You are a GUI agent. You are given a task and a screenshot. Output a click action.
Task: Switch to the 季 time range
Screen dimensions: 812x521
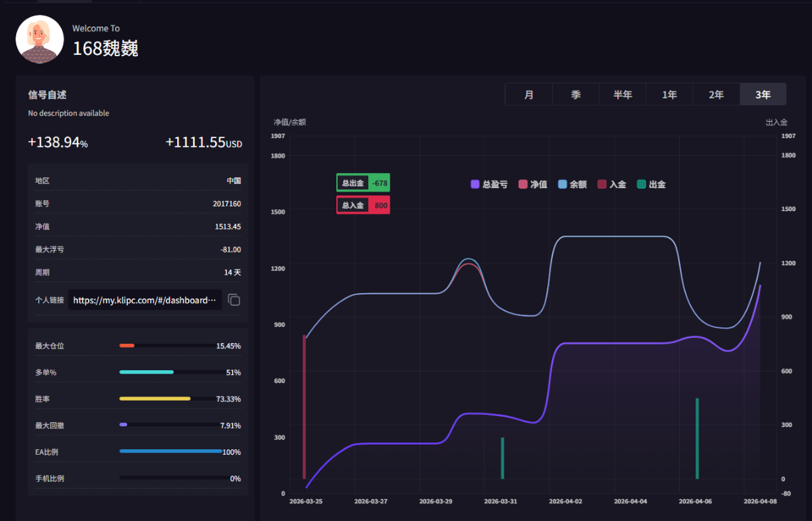pos(575,95)
